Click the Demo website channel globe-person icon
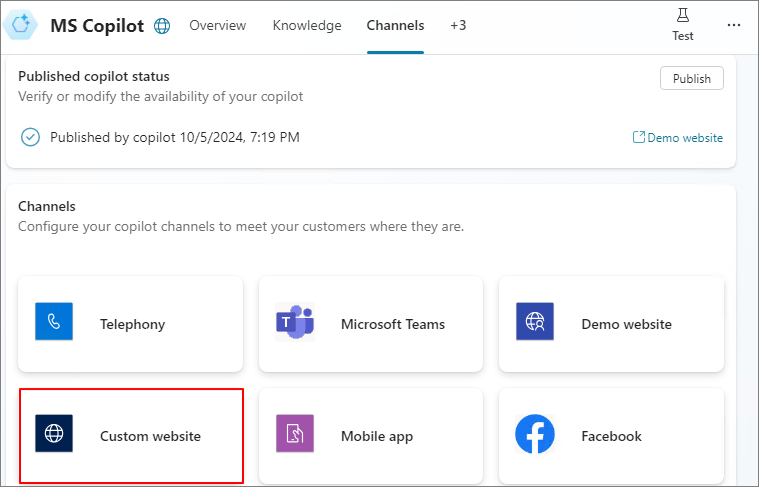 [x=535, y=321]
